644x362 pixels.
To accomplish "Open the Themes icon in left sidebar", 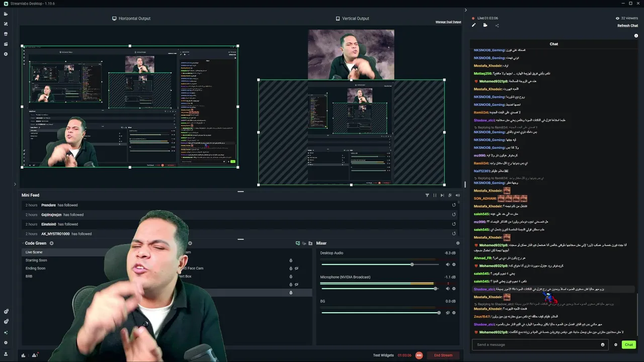I will click(6, 24).
